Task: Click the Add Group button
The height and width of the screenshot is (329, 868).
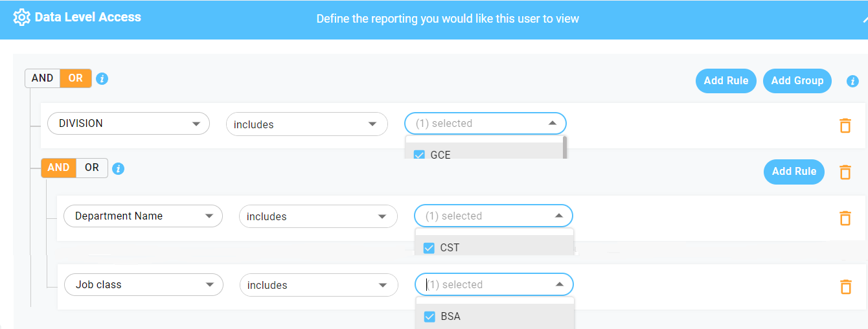Action: tap(797, 81)
